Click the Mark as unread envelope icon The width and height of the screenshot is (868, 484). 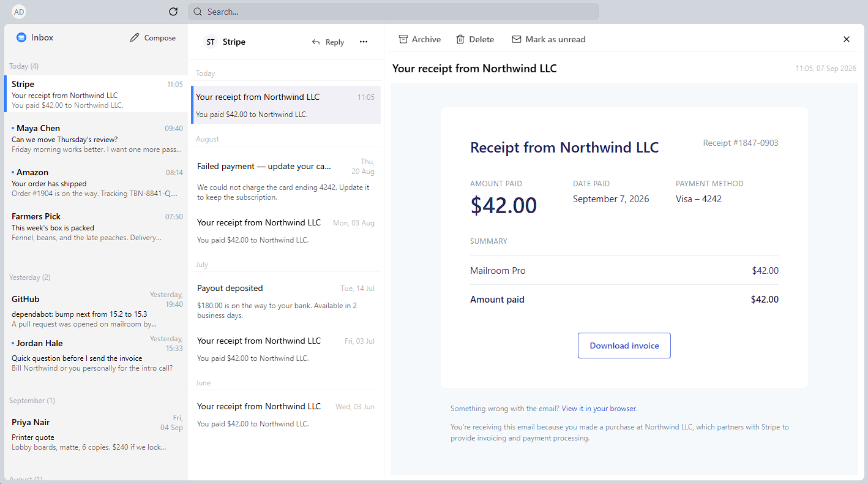click(517, 39)
